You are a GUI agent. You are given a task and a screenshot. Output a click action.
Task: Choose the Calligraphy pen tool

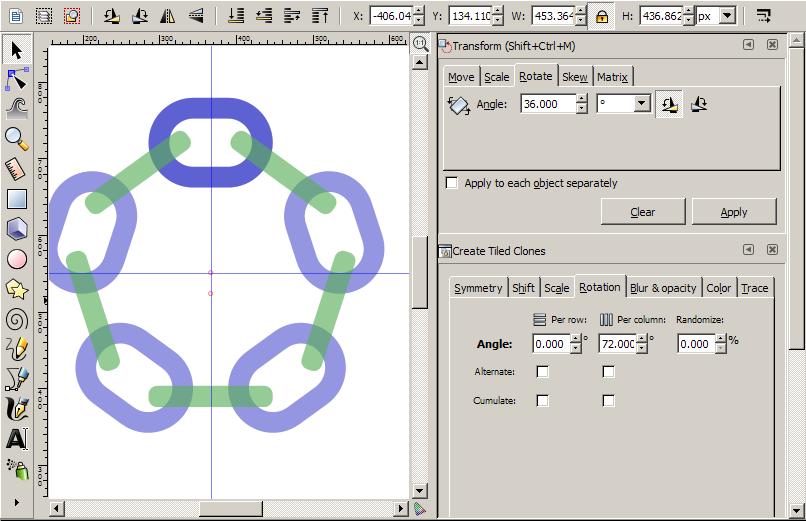(x=16, y=408)
